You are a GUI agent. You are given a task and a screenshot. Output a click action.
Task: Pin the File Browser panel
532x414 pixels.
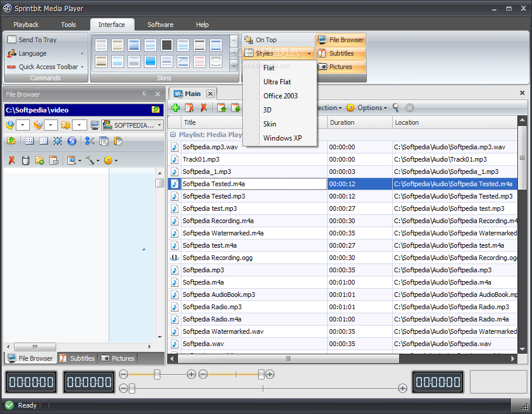pyautogui.click(x=144, y=94)
